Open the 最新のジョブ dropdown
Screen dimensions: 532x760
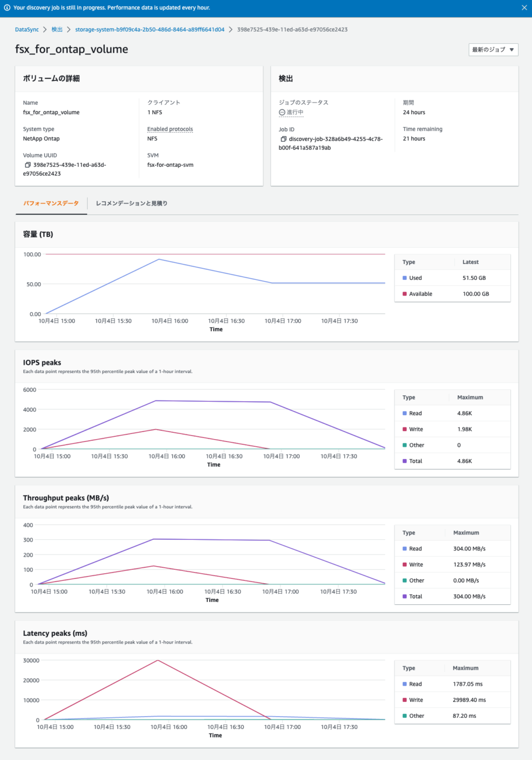pyautogui.click(x=492, y=49)
